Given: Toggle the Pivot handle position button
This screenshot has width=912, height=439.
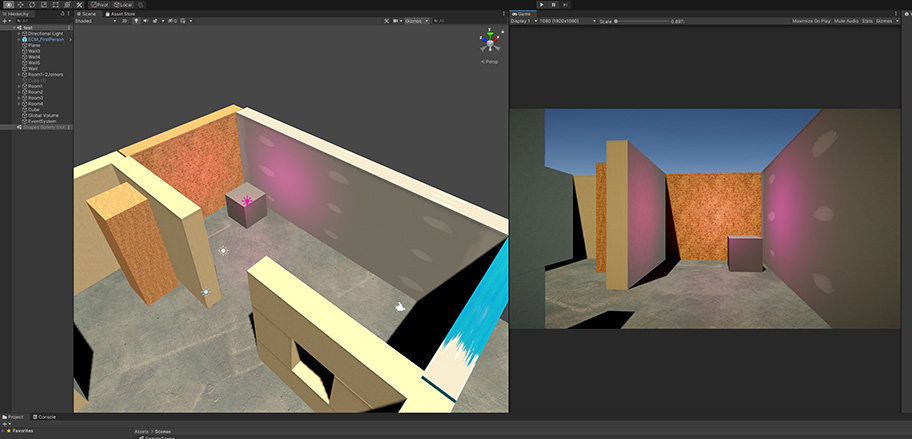Looking at the screenshot, I should point(99,5).
